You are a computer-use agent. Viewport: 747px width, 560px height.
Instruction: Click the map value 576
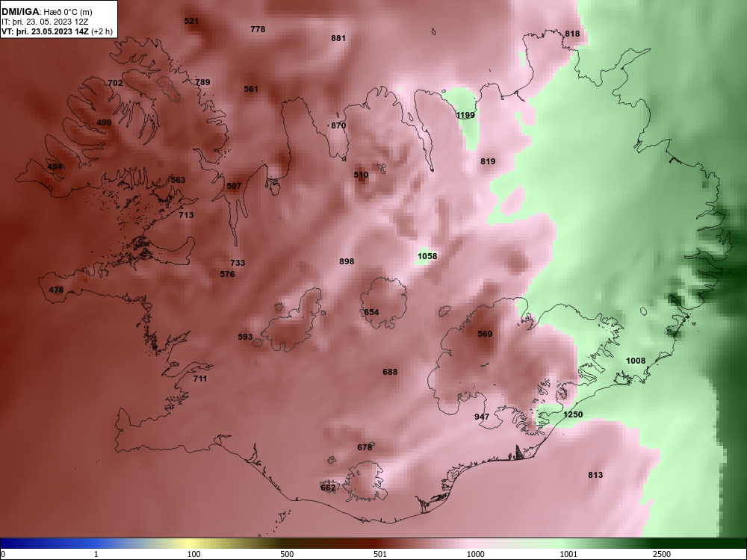227,274
